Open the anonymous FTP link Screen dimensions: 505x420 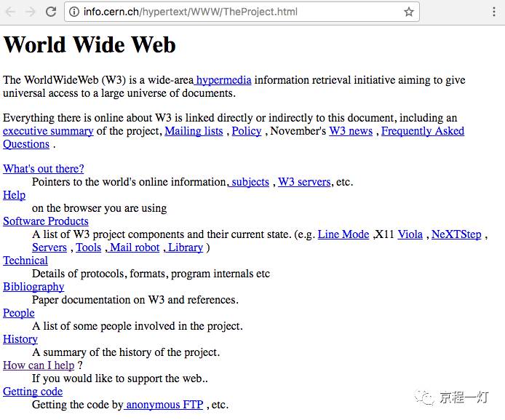coord(164,405)
